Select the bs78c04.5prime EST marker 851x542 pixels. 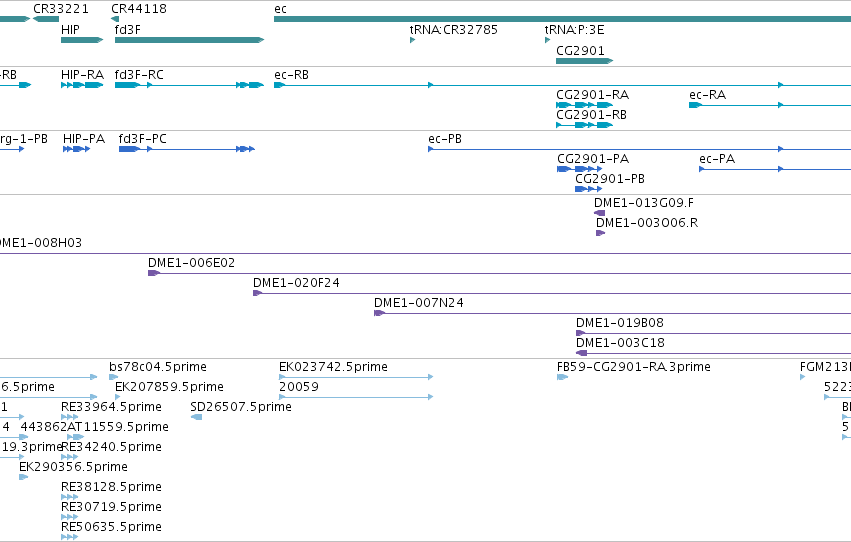[x=113, y=377]
